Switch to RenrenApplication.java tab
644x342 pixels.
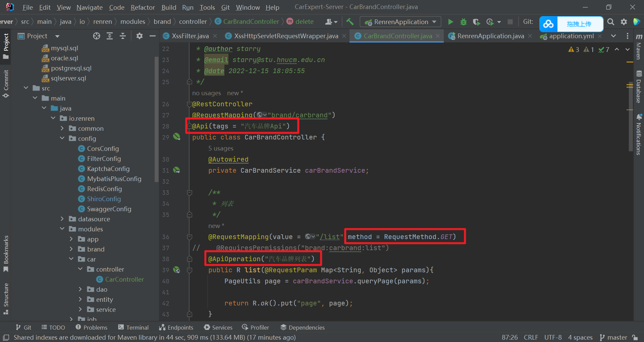point(490,36)
